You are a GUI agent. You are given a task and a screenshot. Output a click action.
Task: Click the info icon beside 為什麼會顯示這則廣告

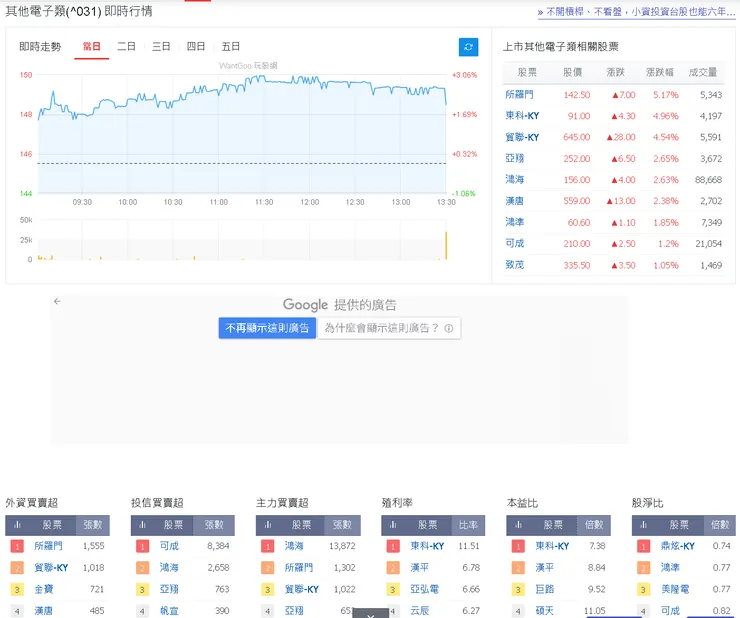coord(449,328)
